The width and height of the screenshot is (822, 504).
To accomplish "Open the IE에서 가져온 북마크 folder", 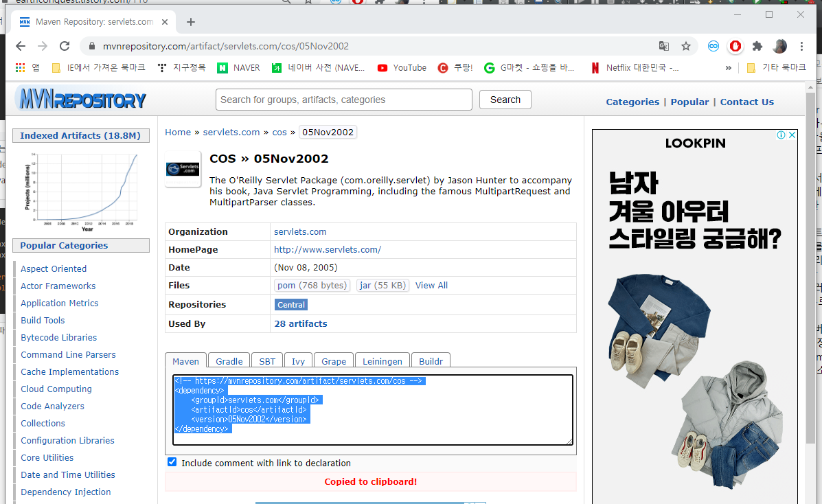I will point(98,68).
